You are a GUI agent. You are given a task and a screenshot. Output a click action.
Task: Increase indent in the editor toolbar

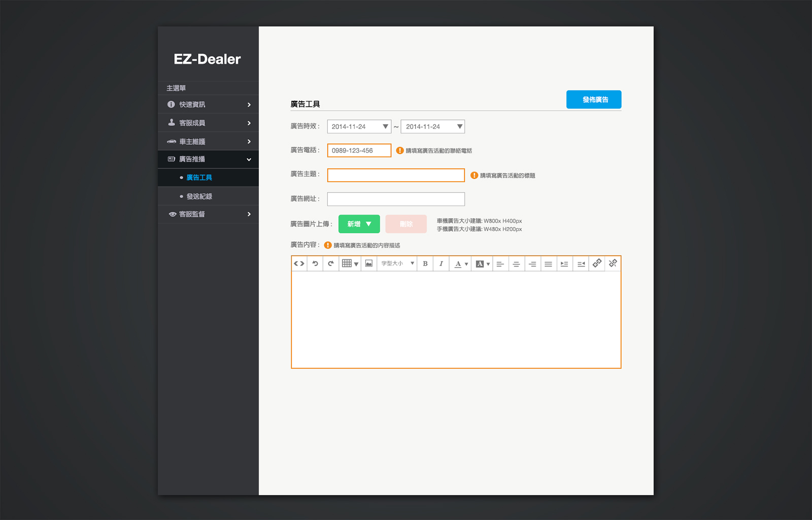click(x=564, y=264)
